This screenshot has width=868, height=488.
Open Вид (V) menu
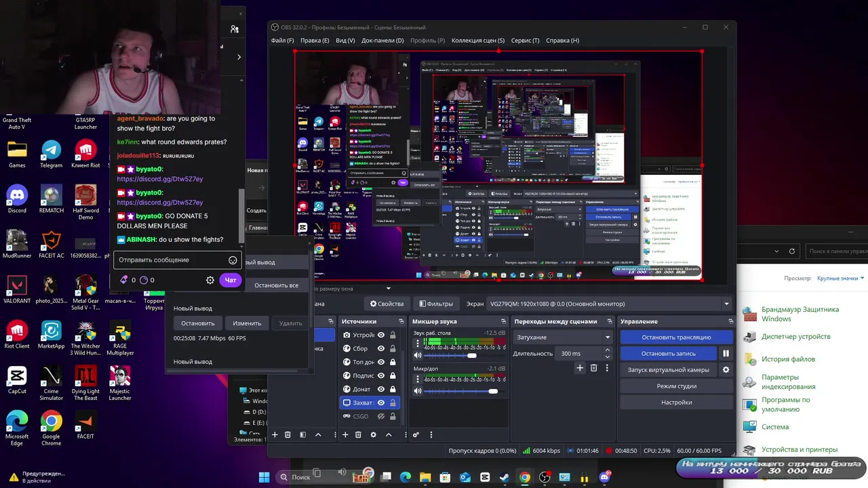345,40
